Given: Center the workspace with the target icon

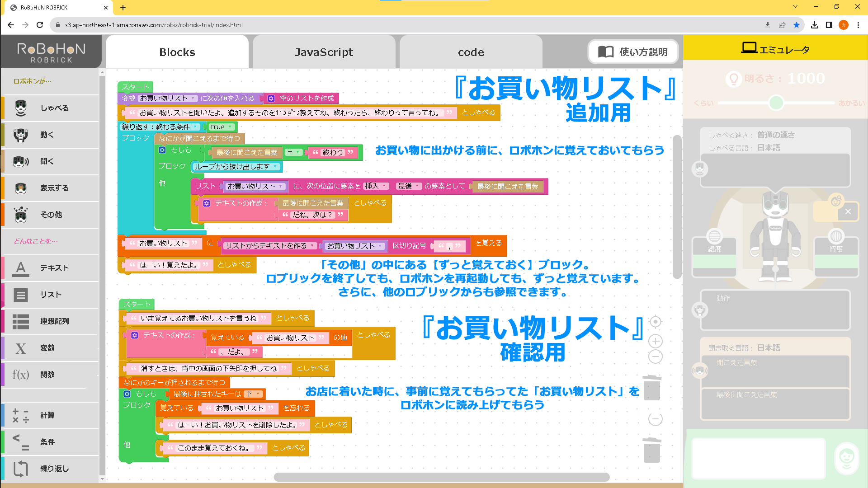Looking at the screenshot, I should coord(656,322).
